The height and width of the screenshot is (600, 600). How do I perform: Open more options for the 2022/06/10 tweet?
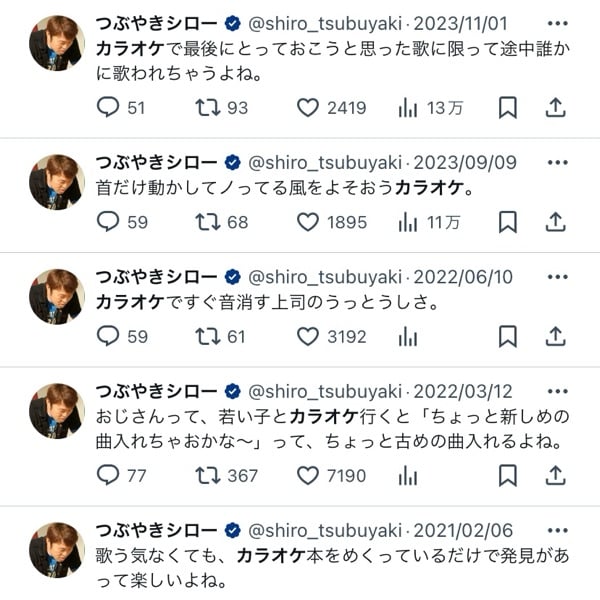pyautogui.click(x=557, y=276)
